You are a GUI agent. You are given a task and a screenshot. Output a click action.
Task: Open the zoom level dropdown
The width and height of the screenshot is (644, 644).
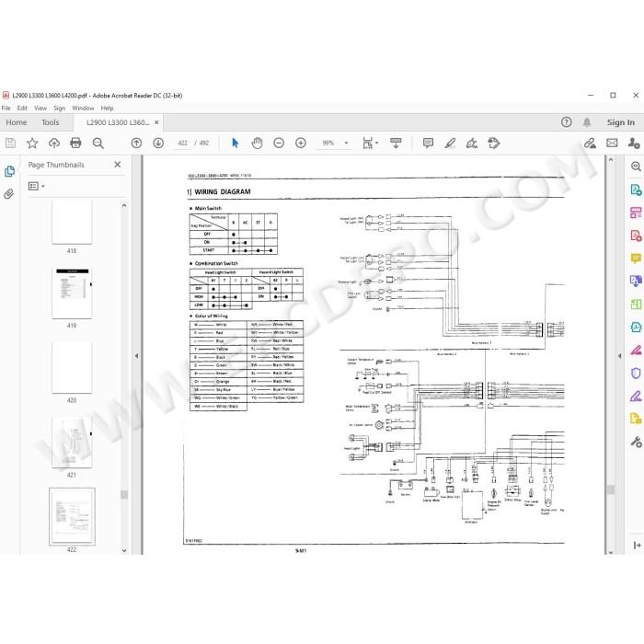[346, 143]
